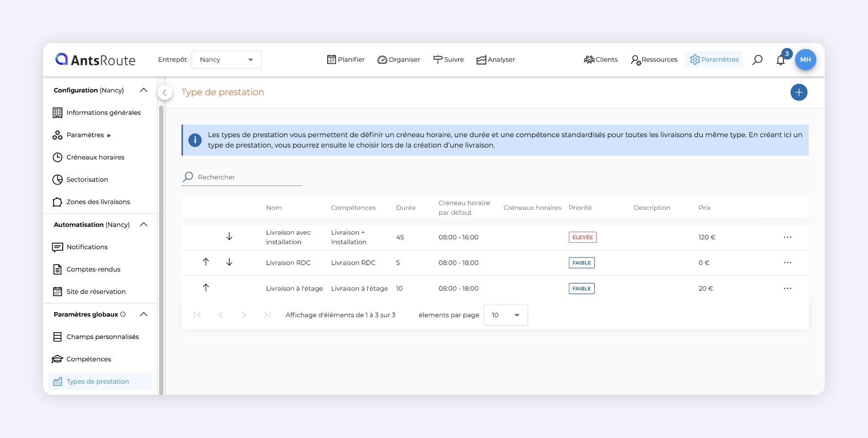Select the Organiser tool
This screenshot has width=868, height=438.
tap(398, 59)
